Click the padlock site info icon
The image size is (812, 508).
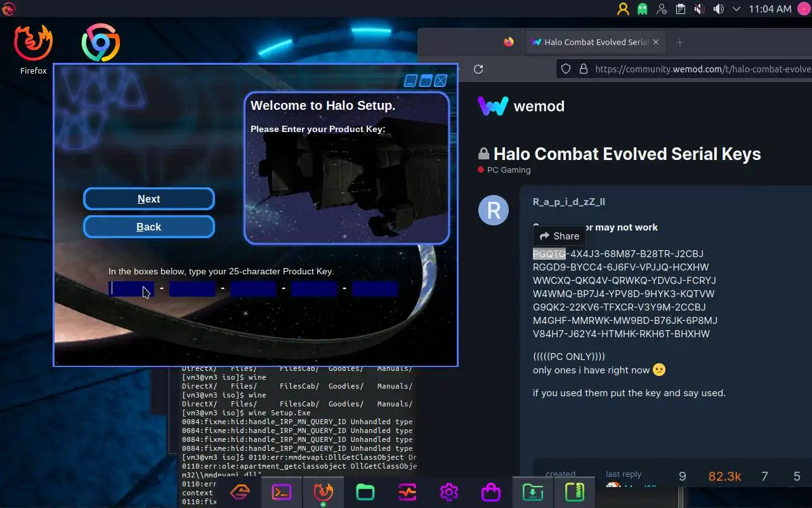pos(584,69)
